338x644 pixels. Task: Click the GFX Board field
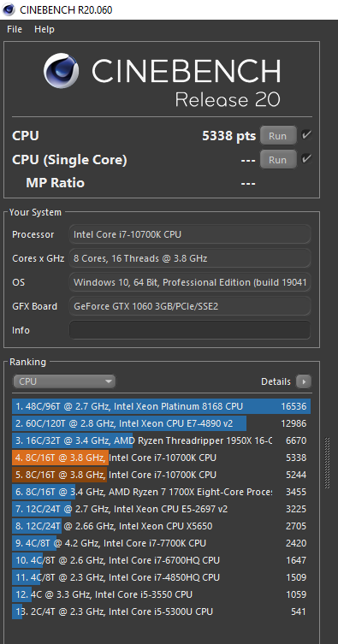190,306
